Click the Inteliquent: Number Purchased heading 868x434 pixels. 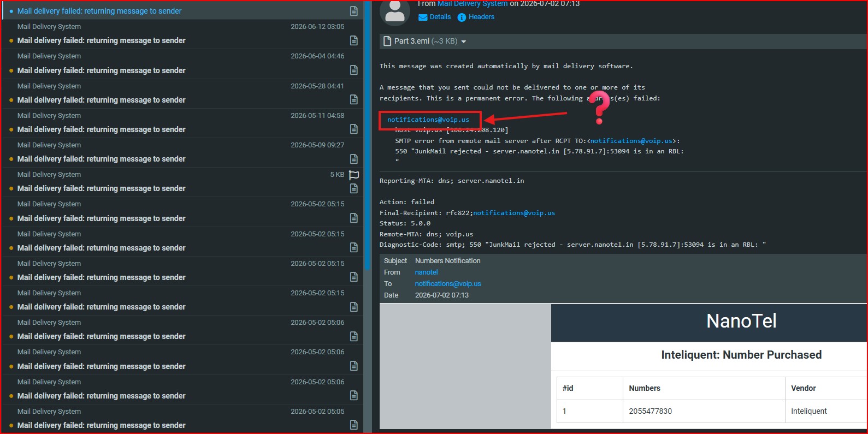[x=741, y=355]
